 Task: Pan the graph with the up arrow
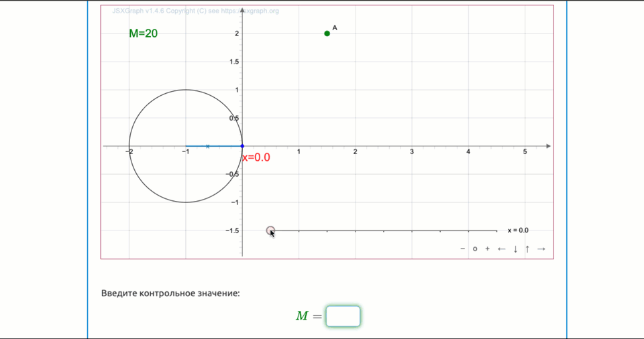[x=527, y=249]
